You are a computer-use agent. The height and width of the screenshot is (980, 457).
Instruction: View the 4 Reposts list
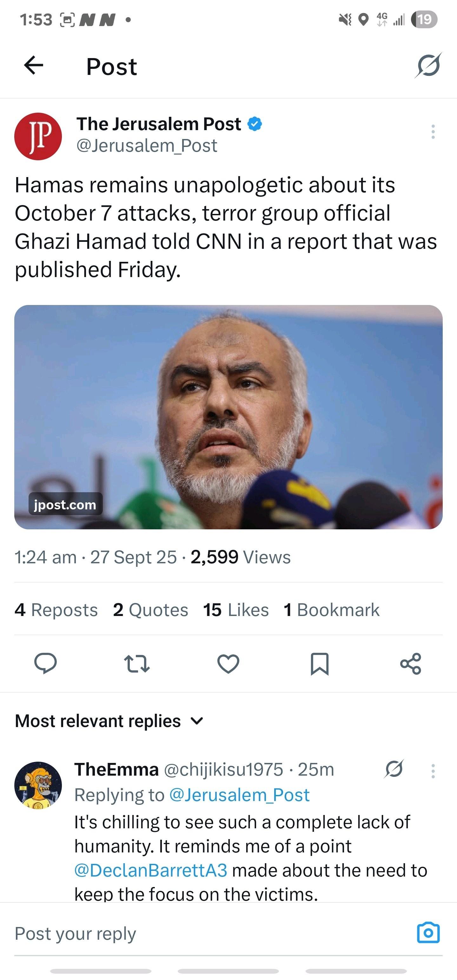(56, 610)
